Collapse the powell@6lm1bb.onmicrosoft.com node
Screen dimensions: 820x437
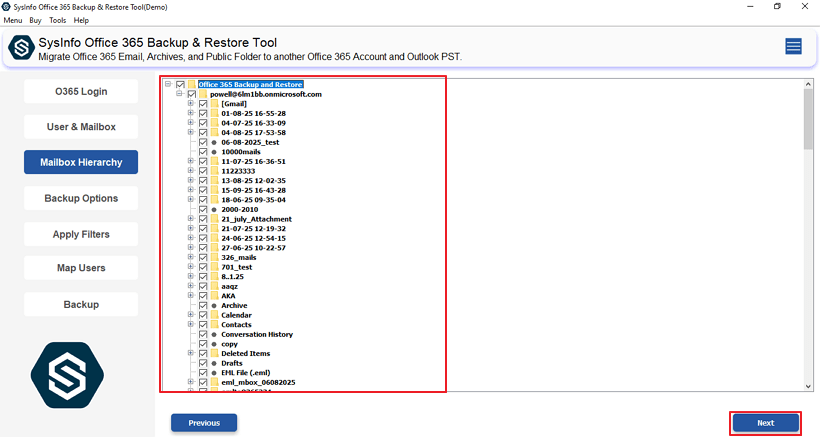click(x=179, y=94)
